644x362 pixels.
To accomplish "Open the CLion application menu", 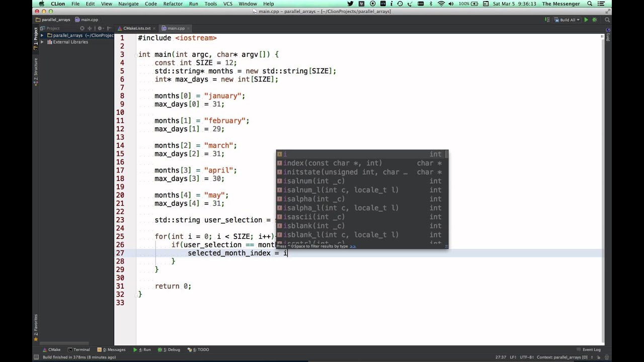I will pyautogui.click(x=58, y=4).
